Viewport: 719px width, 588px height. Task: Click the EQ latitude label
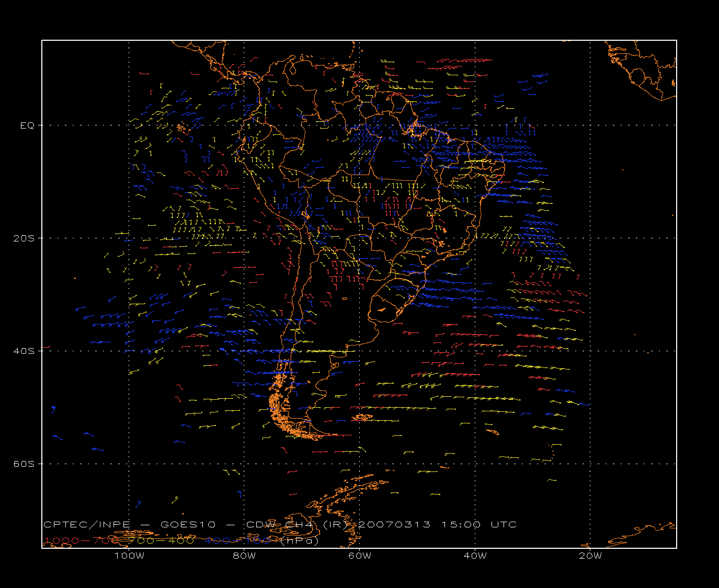pos(27,125)
